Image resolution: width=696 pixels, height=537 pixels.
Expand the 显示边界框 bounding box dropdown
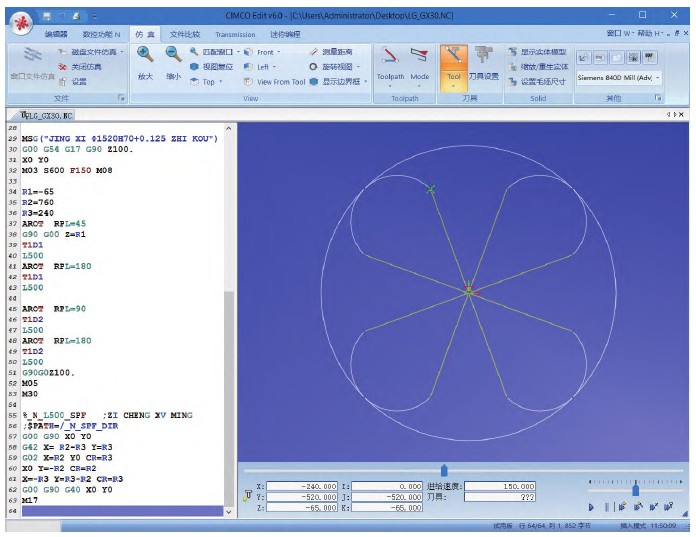[367, 82]
